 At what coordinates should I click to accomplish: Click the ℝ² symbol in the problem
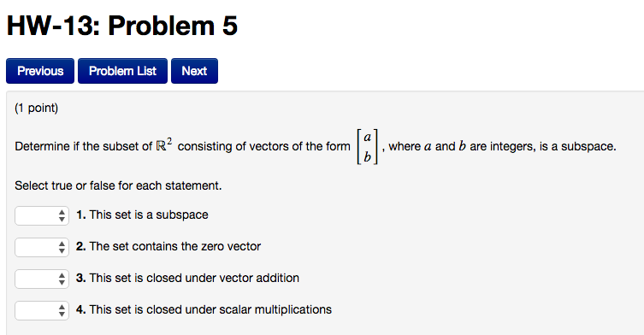pos(164,145)
